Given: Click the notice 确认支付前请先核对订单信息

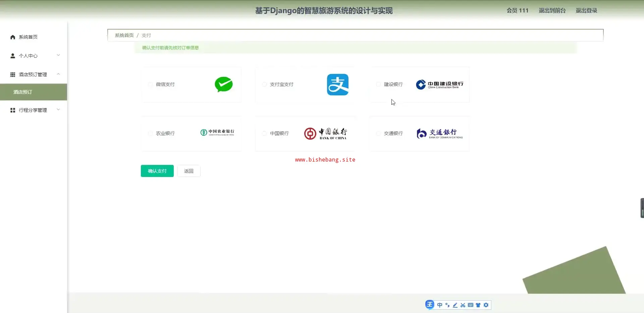Looking at the screenshot, I should point(170,48).
